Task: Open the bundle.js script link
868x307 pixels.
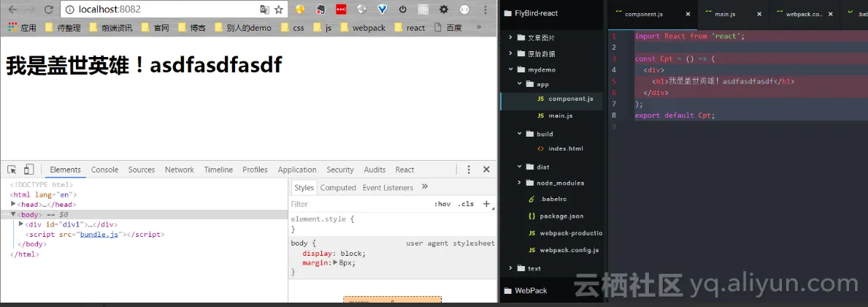Action: (99, 235)
